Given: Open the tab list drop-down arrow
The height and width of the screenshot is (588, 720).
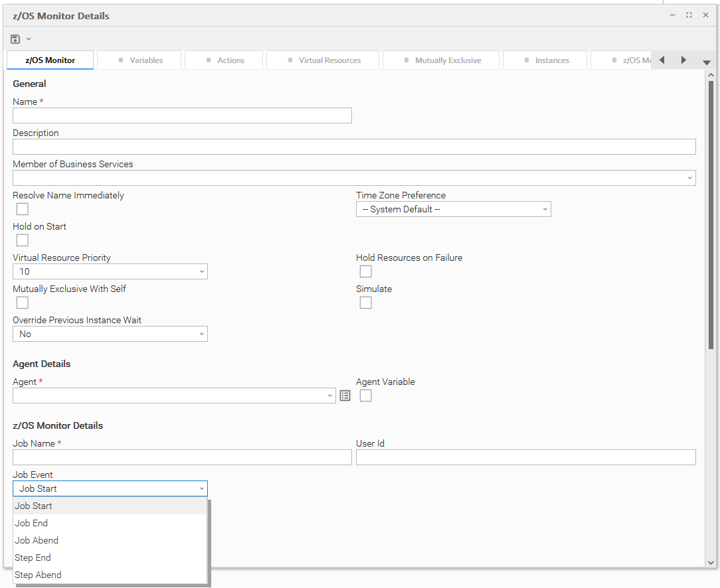Looking at the screenshot, I should pos(706,62).
